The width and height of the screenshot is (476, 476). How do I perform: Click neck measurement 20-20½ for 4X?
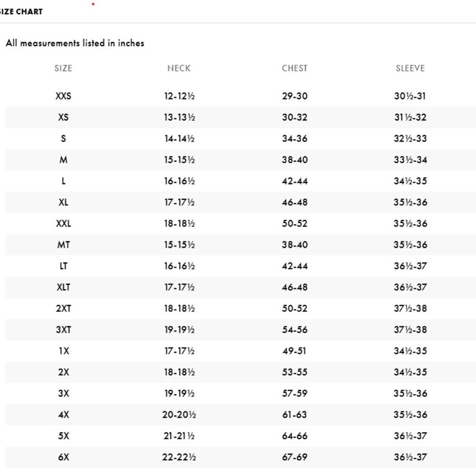pos(179,415)
